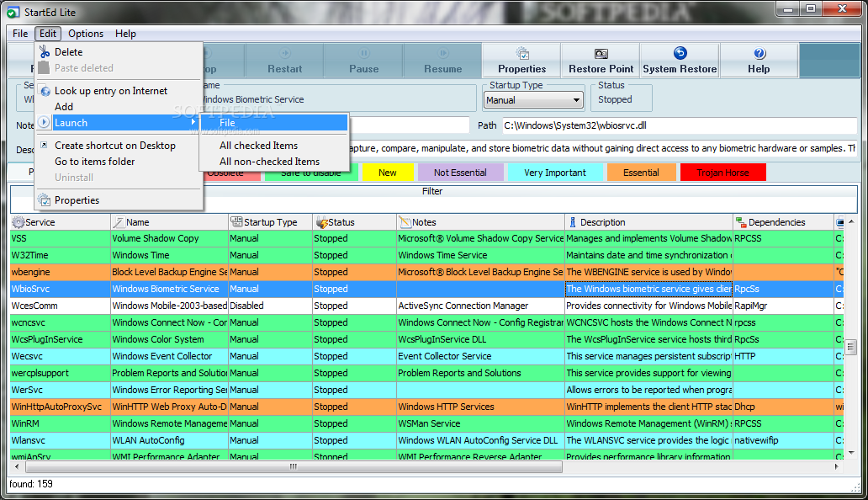868x500 pixels.
Task: Select the Wlansvc service row
Action: (x=426, y=440)
